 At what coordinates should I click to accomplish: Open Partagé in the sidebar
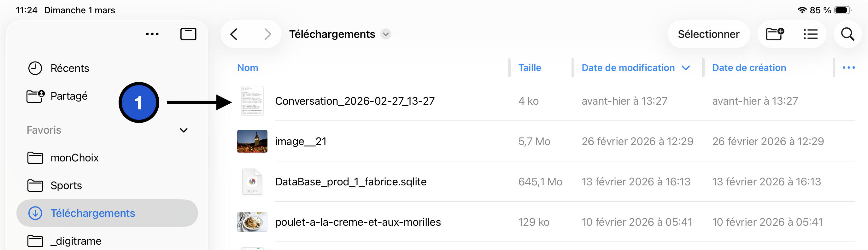click(69, 96)
